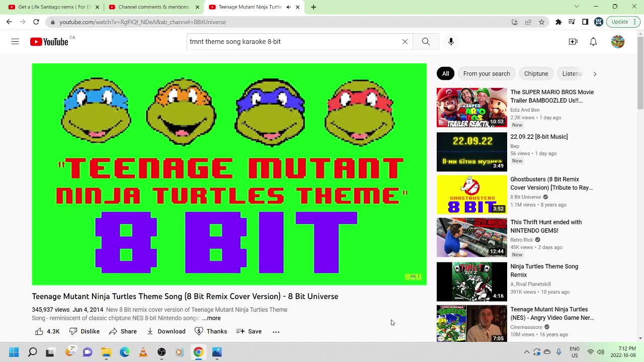644x362 pixels.
Task: Open clock and date panel
Action: click(x=623, y=352)
